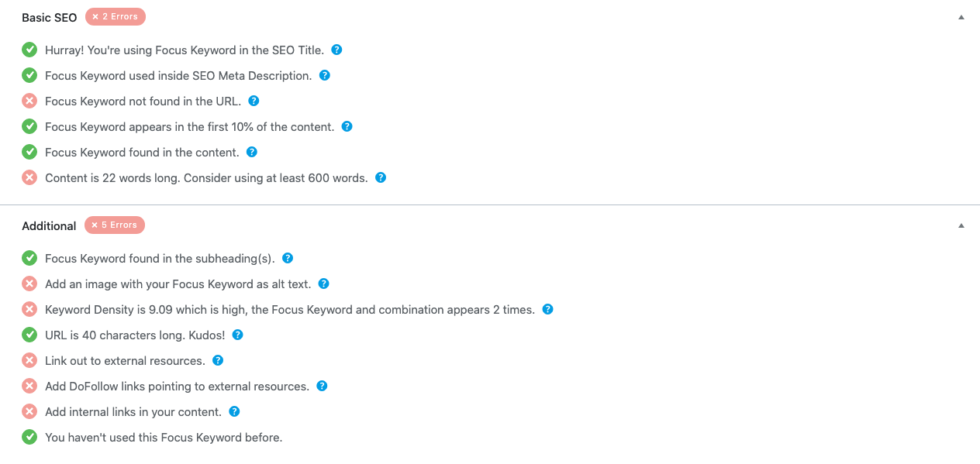Viewport: 980px width, 464px height.
Task: Open help for Focus Keyword not in URL
Action: tap(254, 101)
